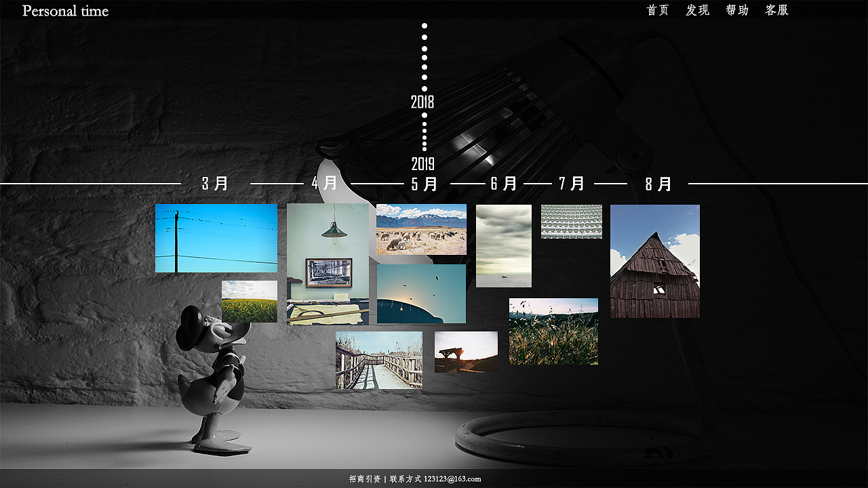Viewport: 868px width, 488px height.
Task: Jump to 6月 on the month timeline
Action: click(x=504, y=184)
